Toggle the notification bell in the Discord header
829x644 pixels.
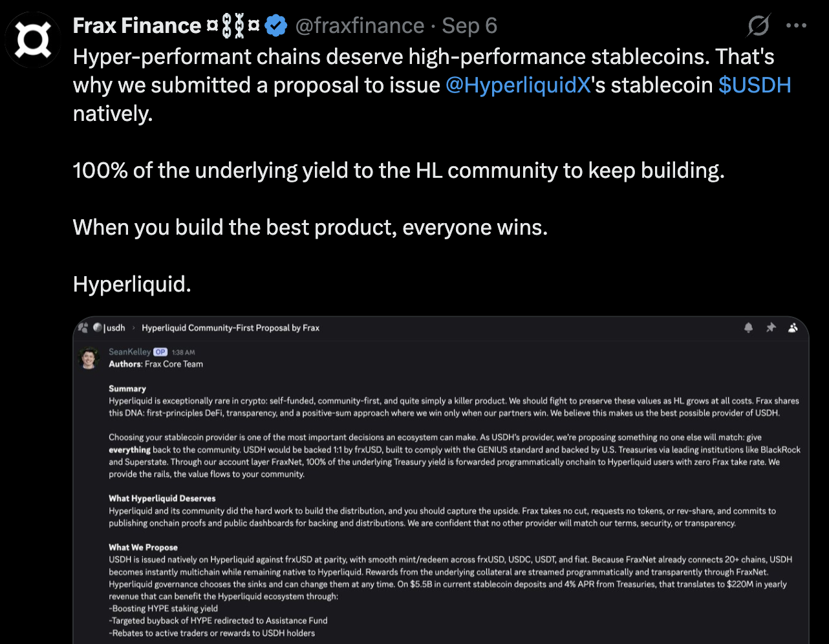tap(748, 328)
